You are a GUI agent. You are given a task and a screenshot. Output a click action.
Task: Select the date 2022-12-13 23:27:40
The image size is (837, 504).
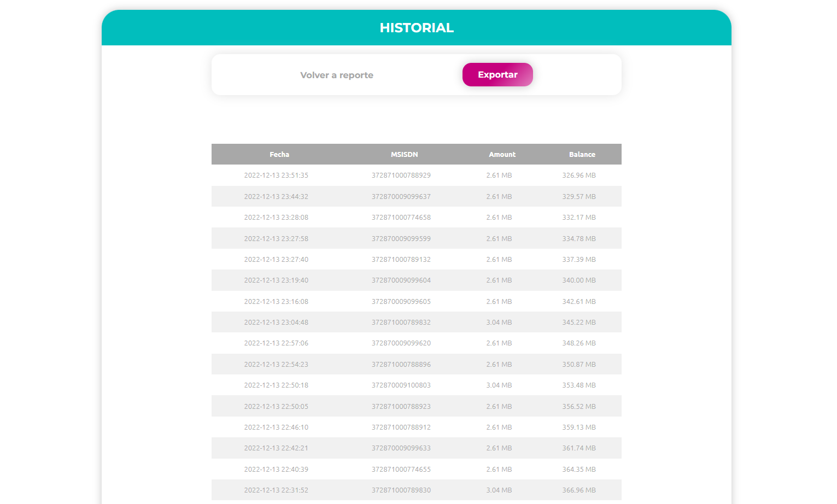pos(276,260)
